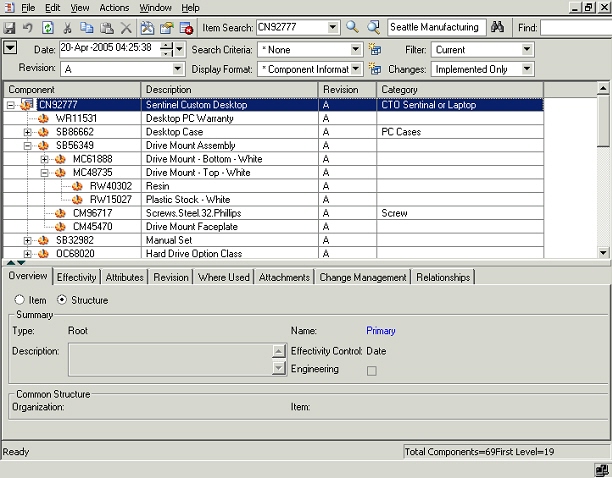Click the up triangle pane splitter arrow
Screen dimensions: 612x478
point(11,263)
